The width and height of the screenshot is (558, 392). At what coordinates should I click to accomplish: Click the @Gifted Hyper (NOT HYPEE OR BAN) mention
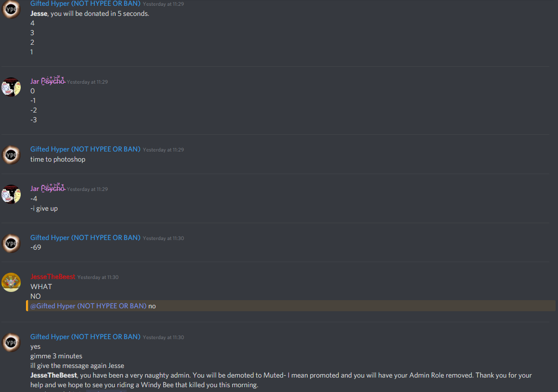(x=88, y=305)
